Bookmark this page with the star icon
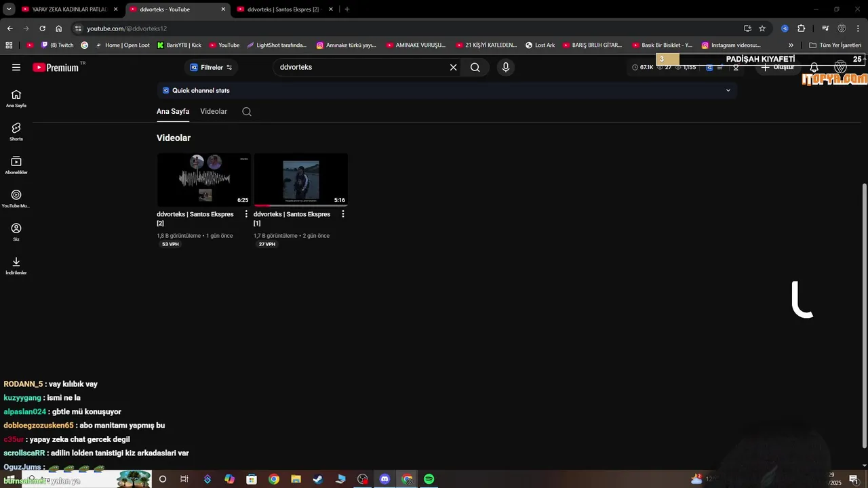The image size is (868, 488). click(762, 28)
